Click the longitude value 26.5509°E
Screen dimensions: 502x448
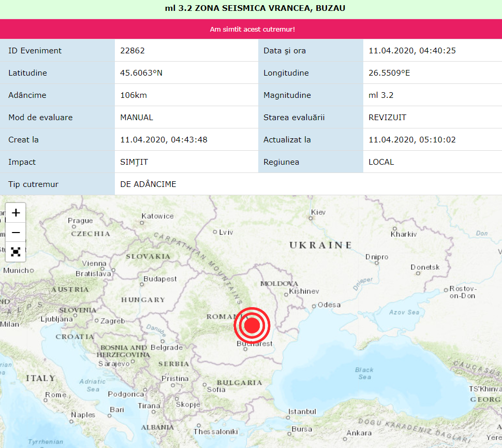pos(389,73)
